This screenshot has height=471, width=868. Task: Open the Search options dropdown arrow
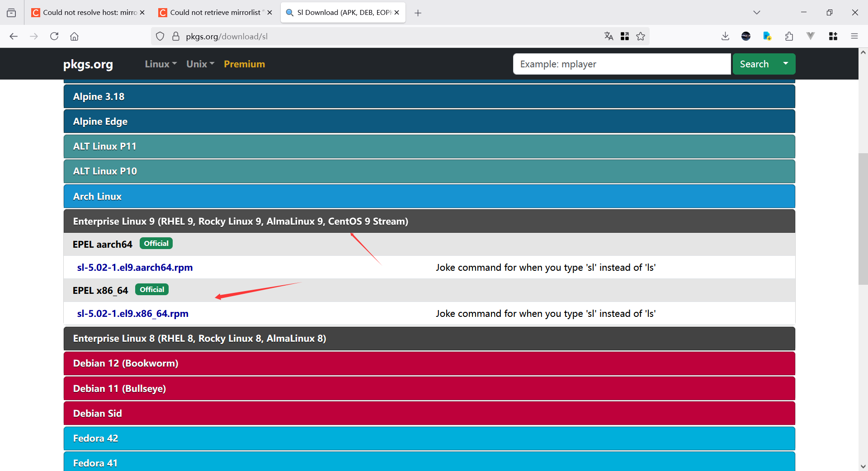(786, 64)
